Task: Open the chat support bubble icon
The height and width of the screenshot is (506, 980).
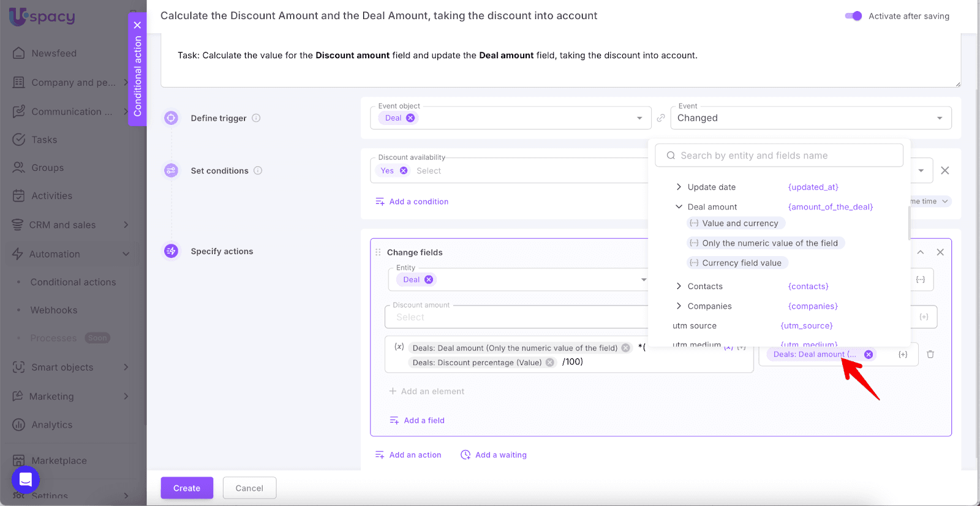Action: tap(26, 480)
